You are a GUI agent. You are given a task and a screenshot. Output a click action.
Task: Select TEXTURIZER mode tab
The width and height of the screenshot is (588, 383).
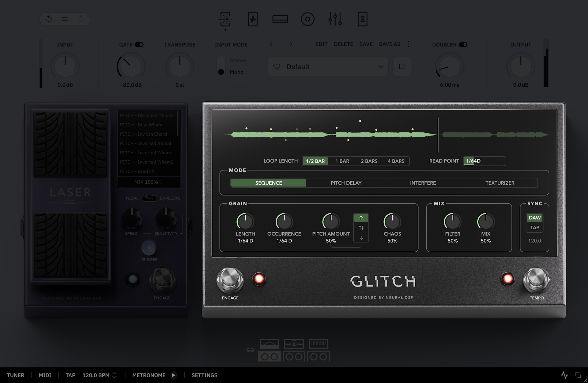[500, 183]
